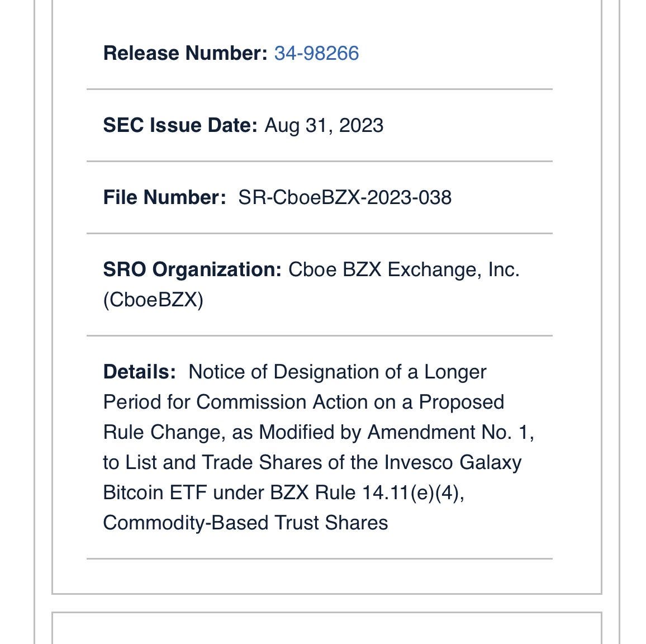Click the divider line below the File Number row
Screen dimensions: 646x644
coord(319,233)
